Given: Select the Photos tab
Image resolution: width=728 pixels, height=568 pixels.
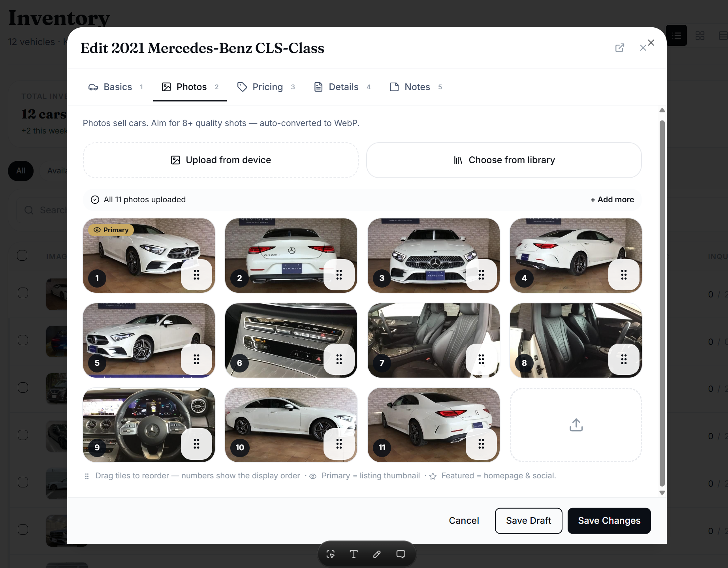Looking at the screenshot, I should [190, 87].
